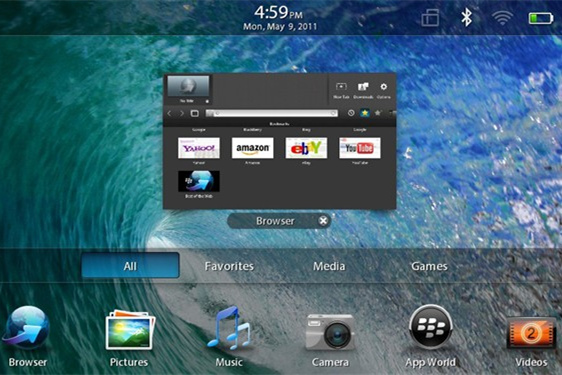The height and width of the screenshot is (375, 562).
Task: Tap the Wi-Fi signal icon
Action: [x=502, y=17]
